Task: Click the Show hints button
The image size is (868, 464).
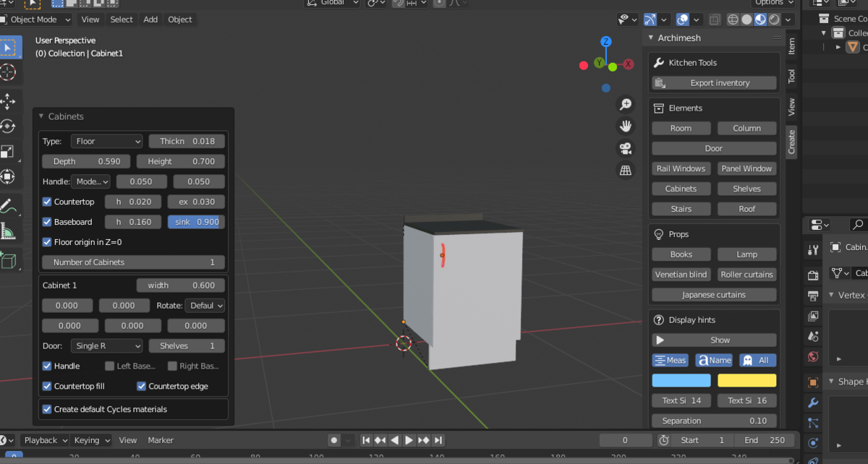Action: tap(714, 340)
